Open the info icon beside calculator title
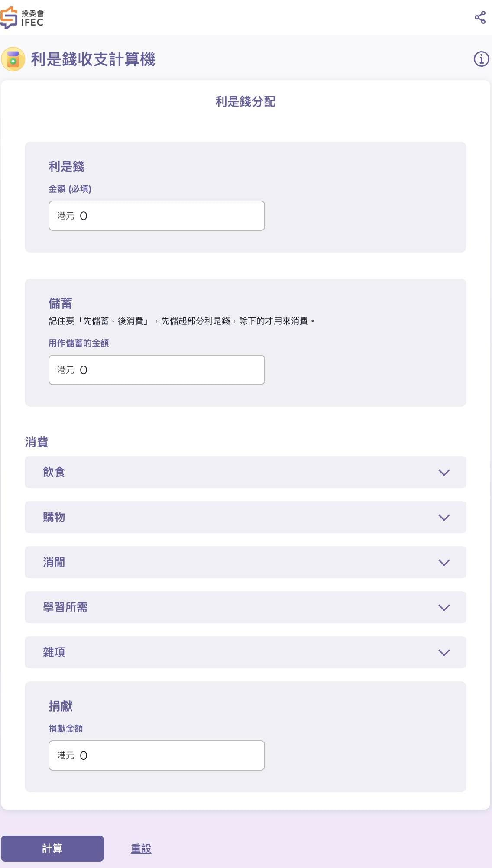The image size is (492, 868). pyautogui.click(x=481, y=59)
